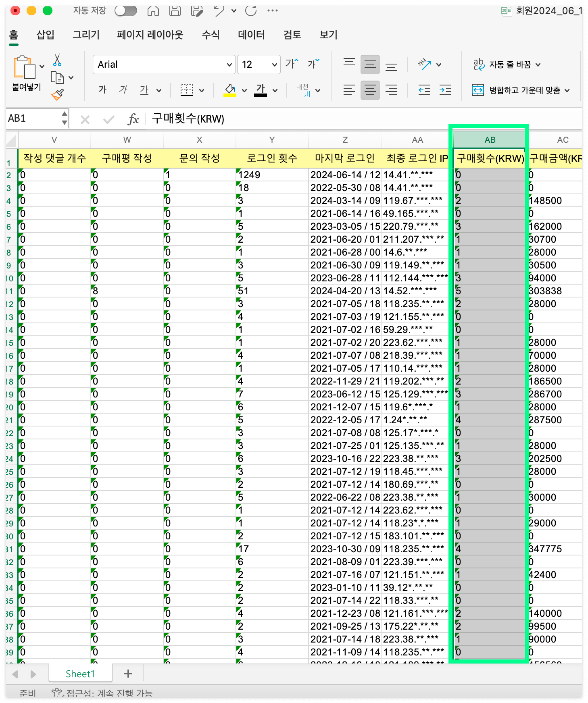Click the Format Painter brush icon
The height and width of the screenshot is (703, 588).
(x=58, y=94)
